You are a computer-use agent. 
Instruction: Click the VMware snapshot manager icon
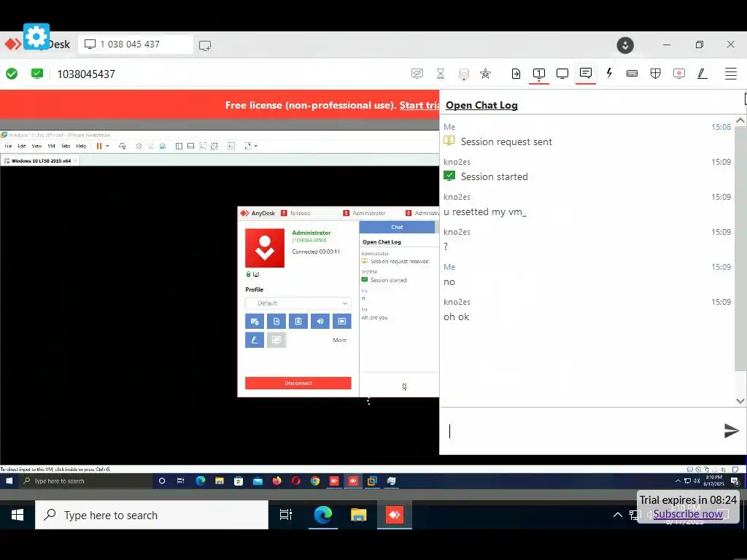coord(163,146)
